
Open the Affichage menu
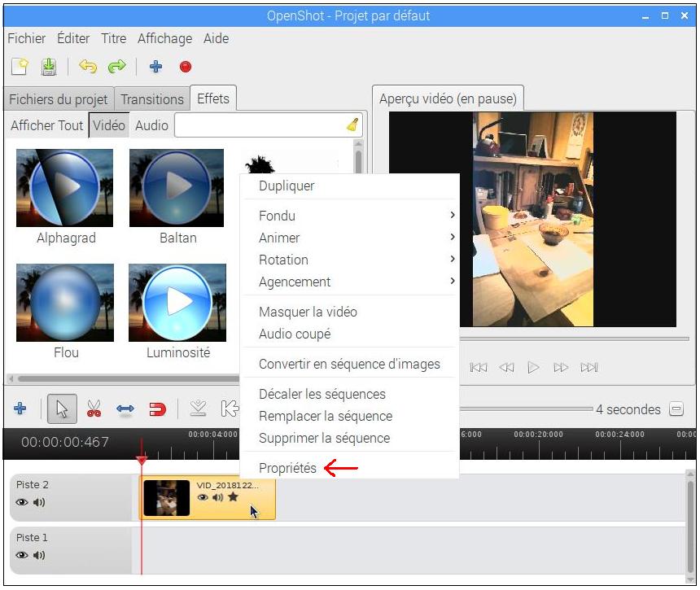(x=164, y=38)
